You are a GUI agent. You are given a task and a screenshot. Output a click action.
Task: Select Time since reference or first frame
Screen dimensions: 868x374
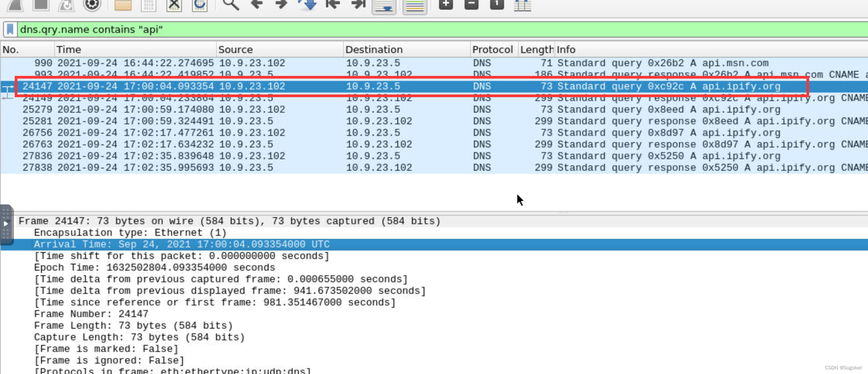click(x=434, y=302)
